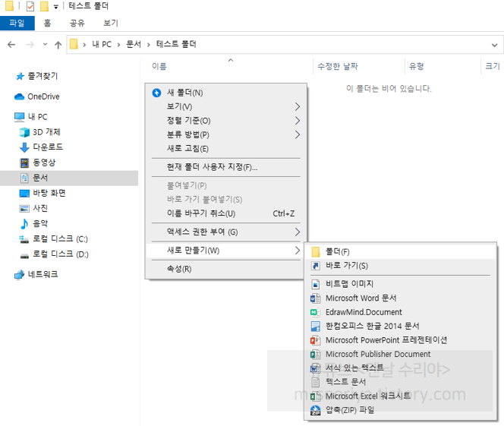Click the bitmap image icon in submenu
Screen dimensions: 504x426
pyautogui.click(x=316, y=284)
